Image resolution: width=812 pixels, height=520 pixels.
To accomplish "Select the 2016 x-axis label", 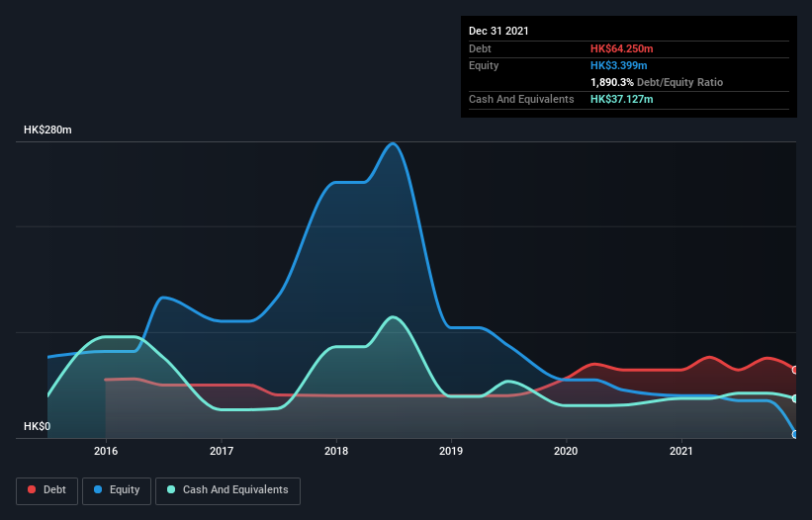I will point(106,451).
